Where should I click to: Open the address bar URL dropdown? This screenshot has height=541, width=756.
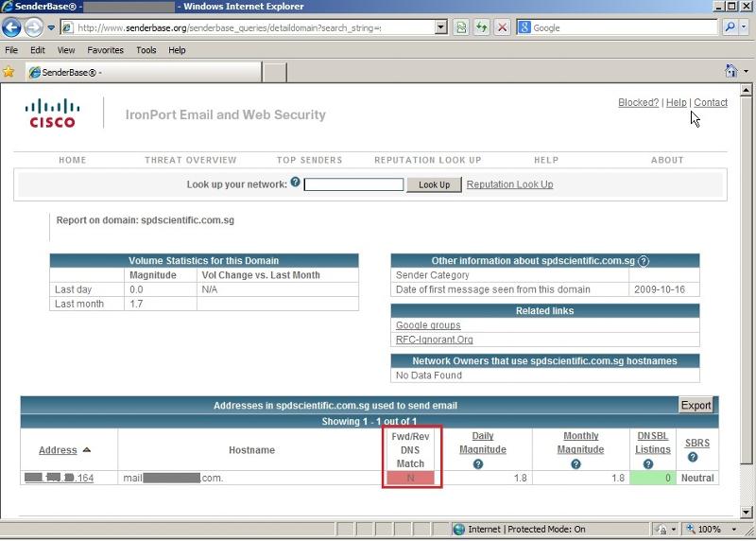[x=441, y=27]
